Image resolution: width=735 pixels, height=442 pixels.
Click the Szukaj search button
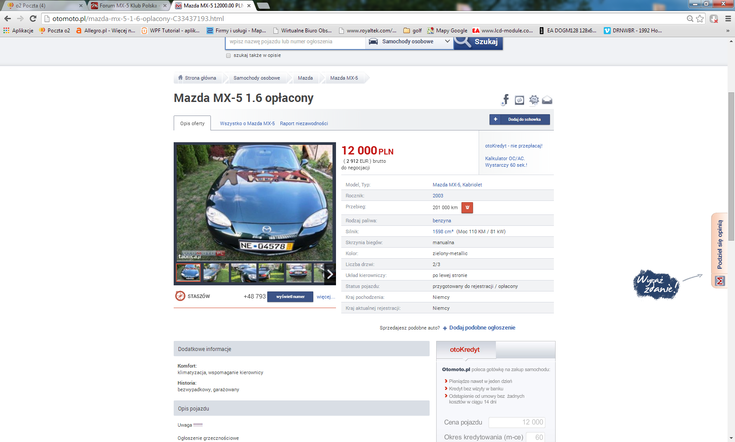click(478, 42)
